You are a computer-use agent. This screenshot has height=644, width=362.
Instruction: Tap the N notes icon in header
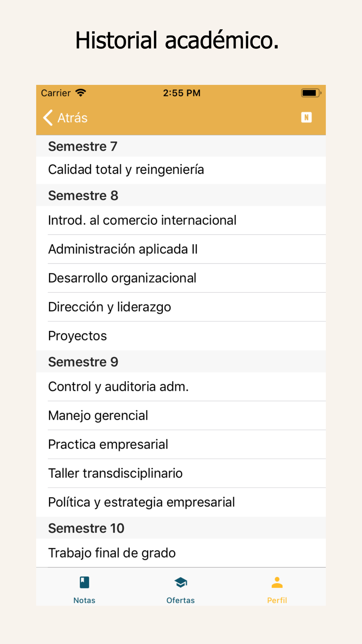point(306,117)
